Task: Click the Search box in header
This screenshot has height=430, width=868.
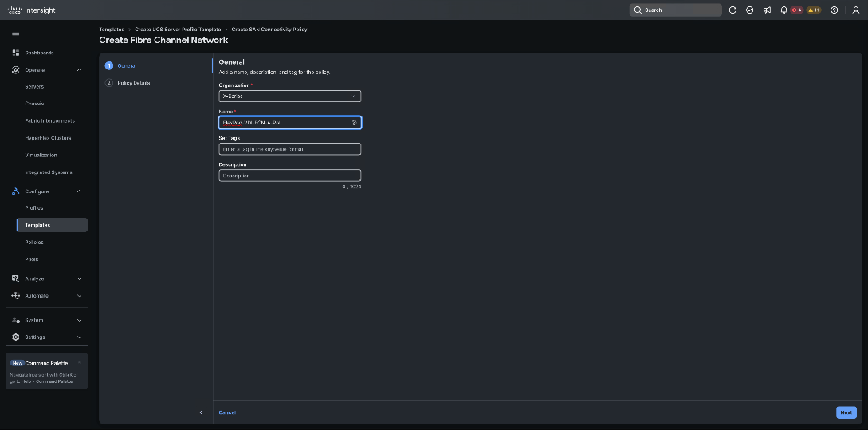Action: 675,10
